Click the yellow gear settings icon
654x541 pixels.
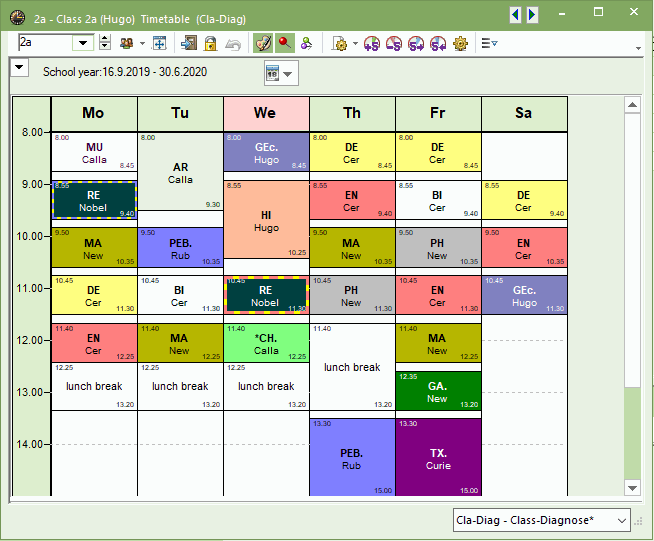460,43
